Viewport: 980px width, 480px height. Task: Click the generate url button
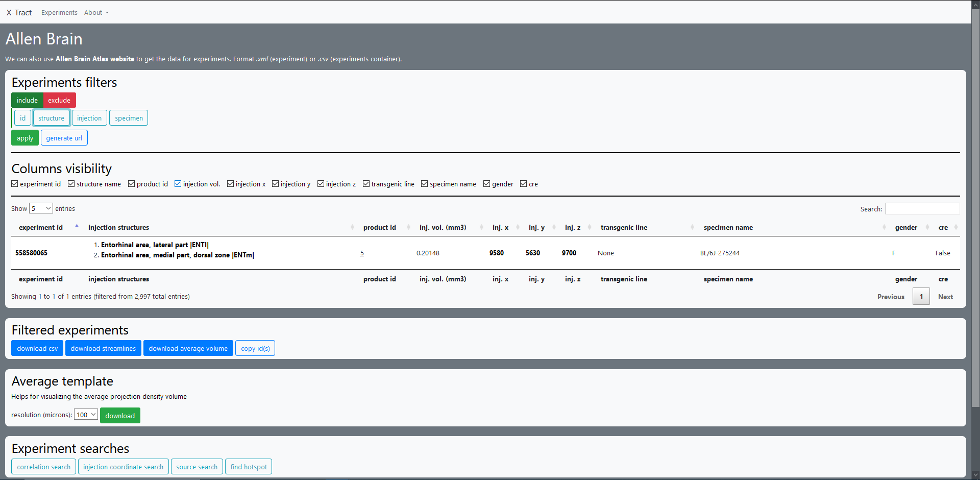tap(64, 138)
